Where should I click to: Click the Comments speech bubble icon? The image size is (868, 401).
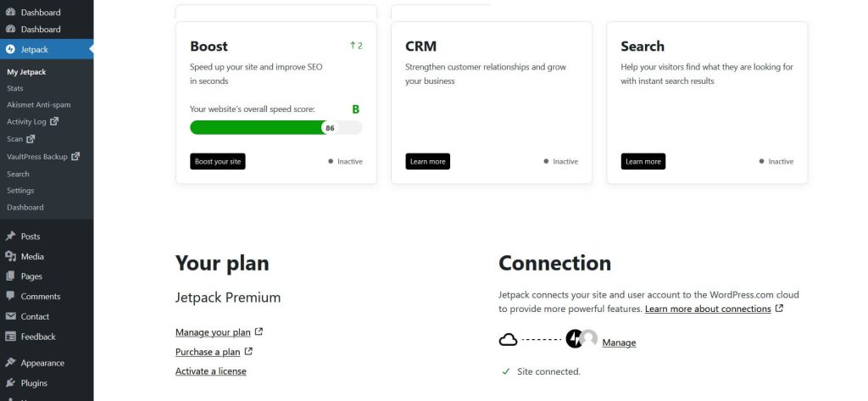point(10,296)
